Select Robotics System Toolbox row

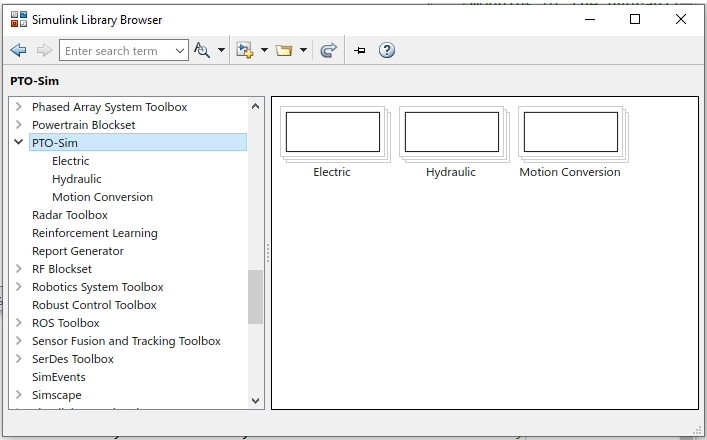[97, 287]
